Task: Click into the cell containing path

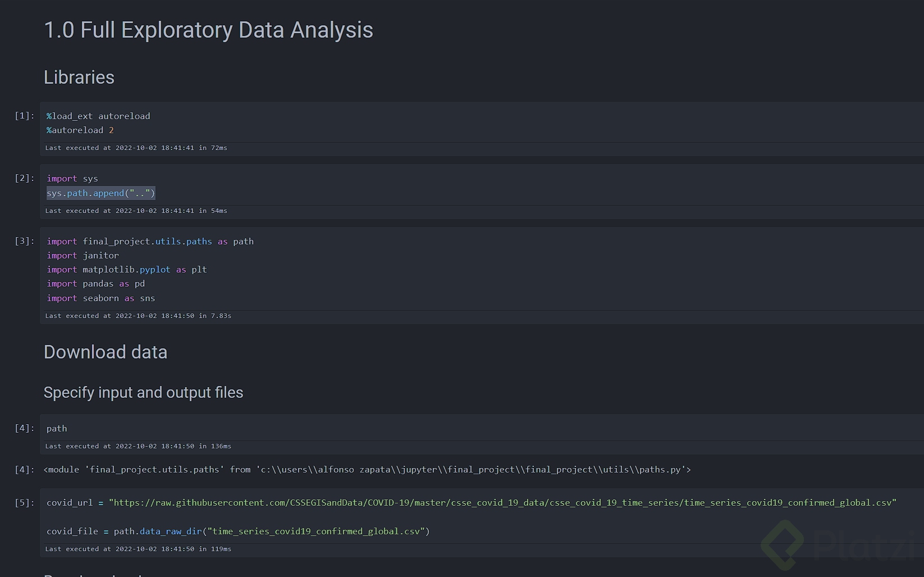Action: [x=57, y=429]
